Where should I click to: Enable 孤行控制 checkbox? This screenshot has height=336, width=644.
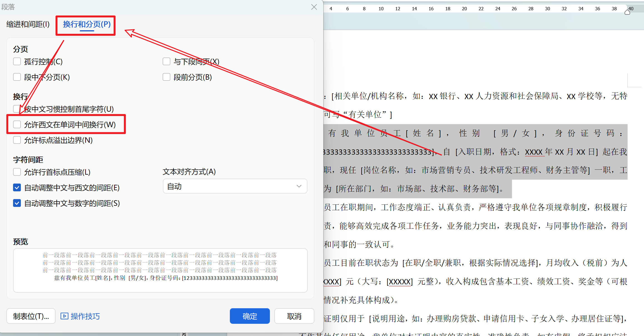point(17,61)
